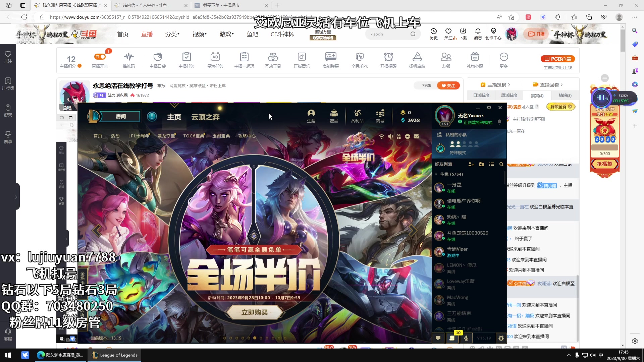Screen dimensions: 644x362
Task: Click the 解锁至尊 gold button
Action: [x=561, y=107]
